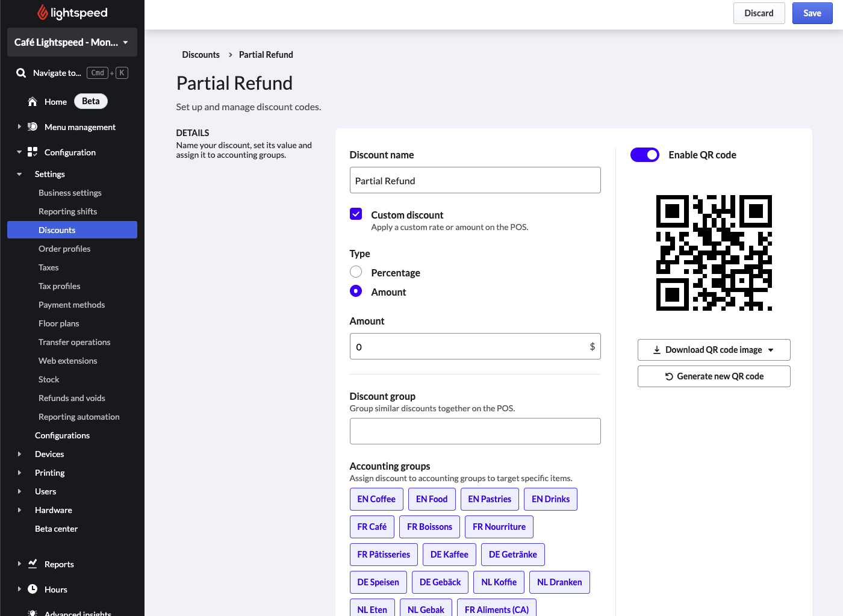Viewport: 843px width, 616px height.
Task: Click the Home house icon
Action: 33,102
